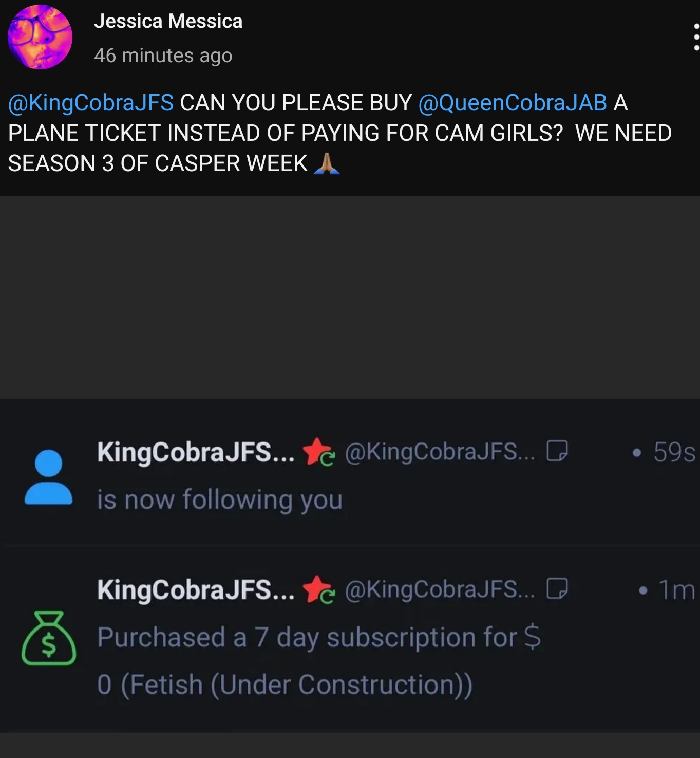
Task: Open the 'Purchased a 7 day subscription' notification
Action: click(350, 638)
